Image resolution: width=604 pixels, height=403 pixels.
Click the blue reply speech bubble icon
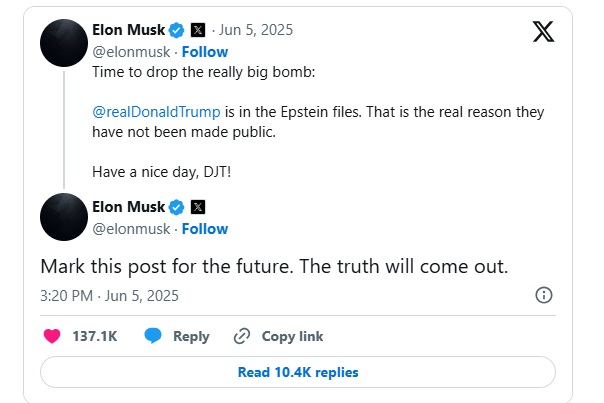tap(153, 336)
